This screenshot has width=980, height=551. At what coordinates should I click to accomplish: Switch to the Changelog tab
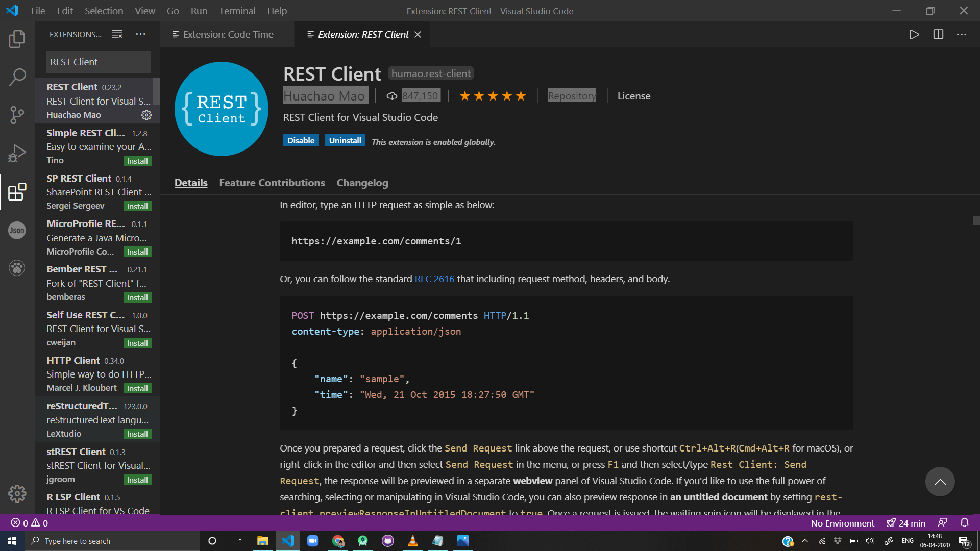point(362,183)
